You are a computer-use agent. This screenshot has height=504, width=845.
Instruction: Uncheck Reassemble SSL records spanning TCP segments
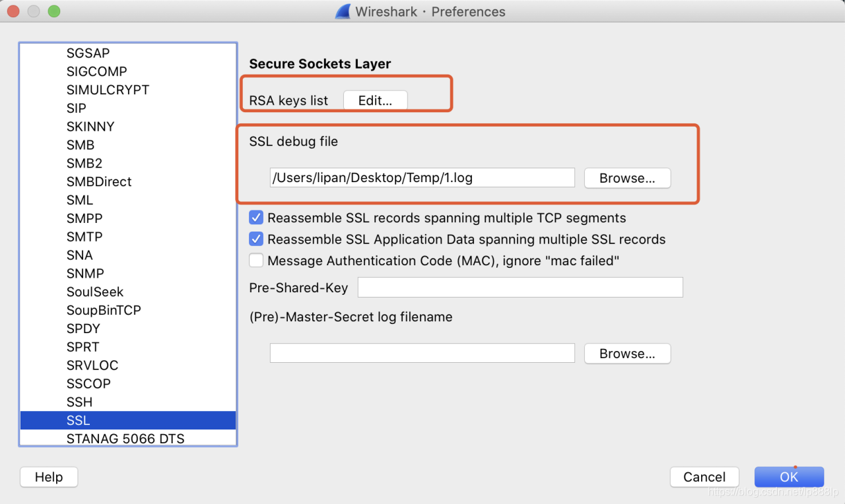click(x=256, y=218)
